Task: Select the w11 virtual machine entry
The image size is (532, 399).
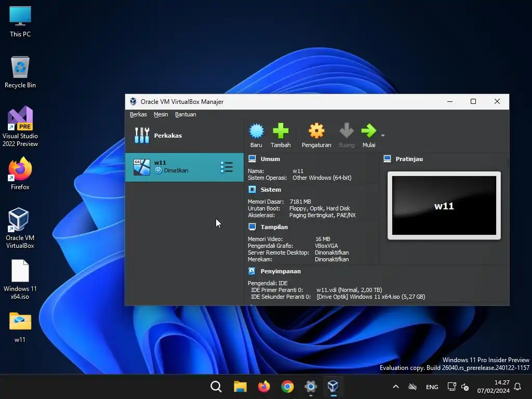Action: click(184, 167)
